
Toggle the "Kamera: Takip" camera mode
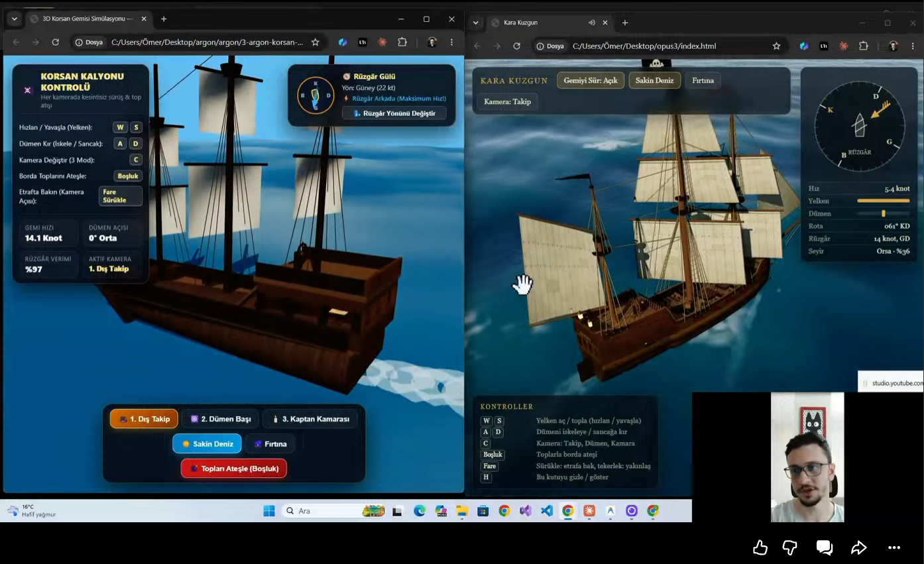[x=507, y=101]
